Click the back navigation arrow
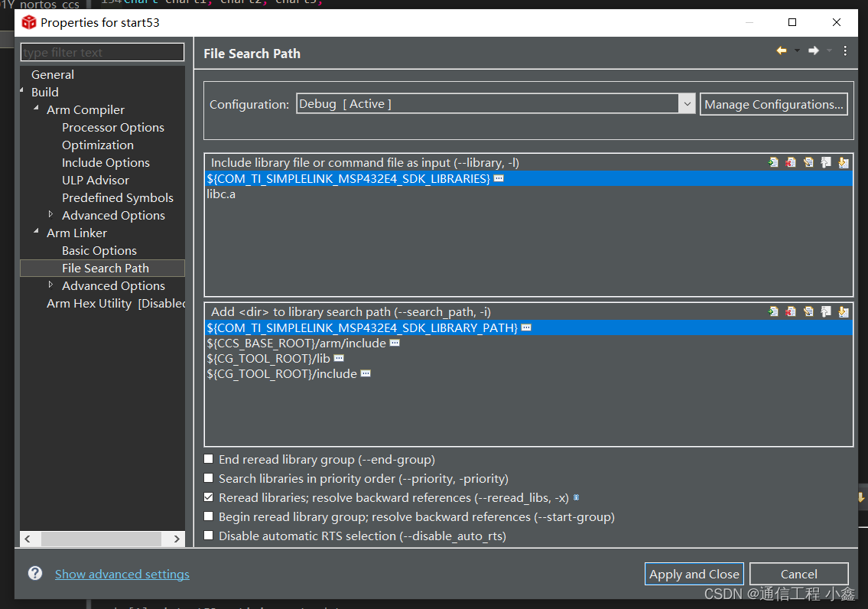 (x=781, y=50)
